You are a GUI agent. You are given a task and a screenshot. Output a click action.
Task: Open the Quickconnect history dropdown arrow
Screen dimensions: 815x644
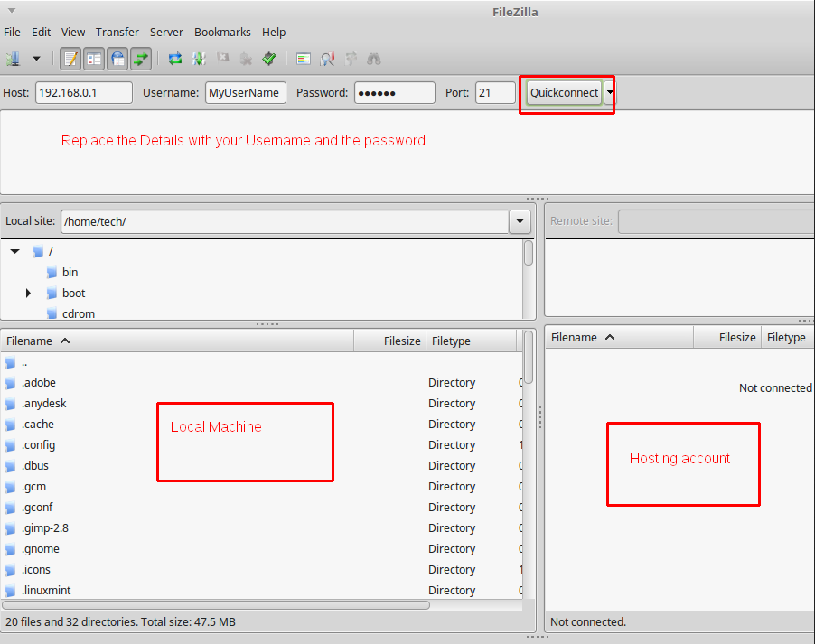point(609,92)
